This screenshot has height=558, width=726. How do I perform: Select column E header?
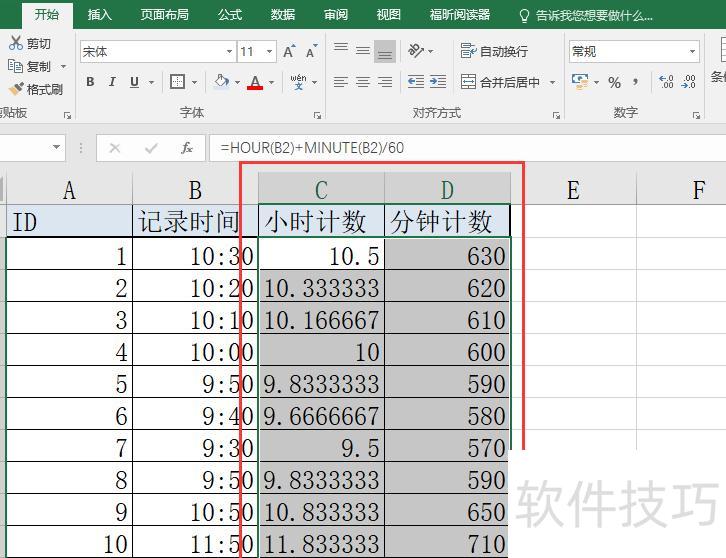point(573,189)
